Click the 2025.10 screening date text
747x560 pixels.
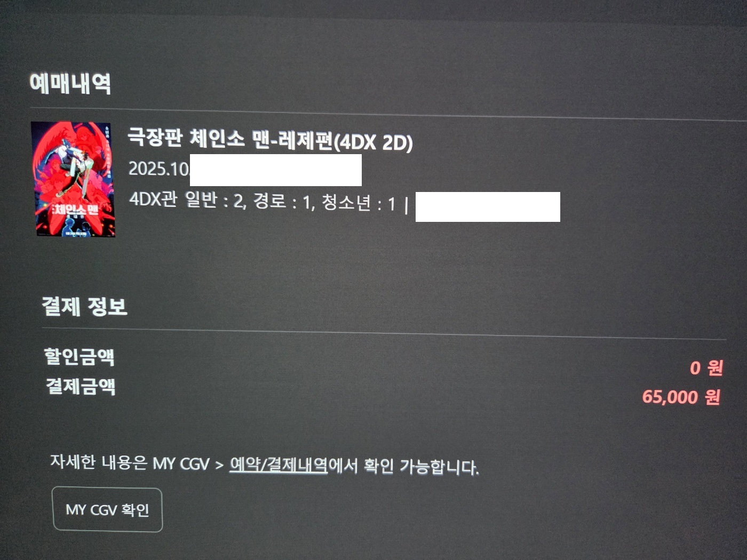coord(159,169)
